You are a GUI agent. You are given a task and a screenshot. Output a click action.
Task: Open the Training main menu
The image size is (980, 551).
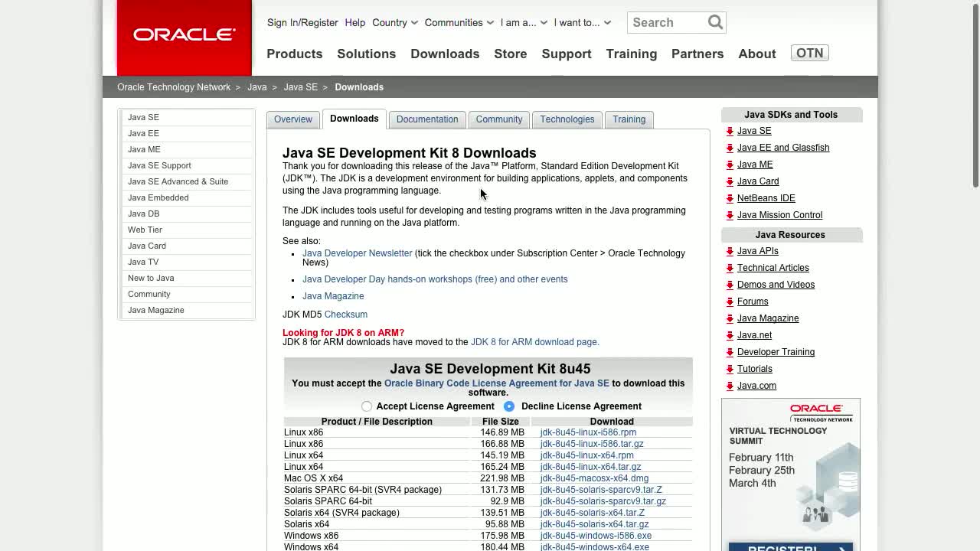click(632, 54)
